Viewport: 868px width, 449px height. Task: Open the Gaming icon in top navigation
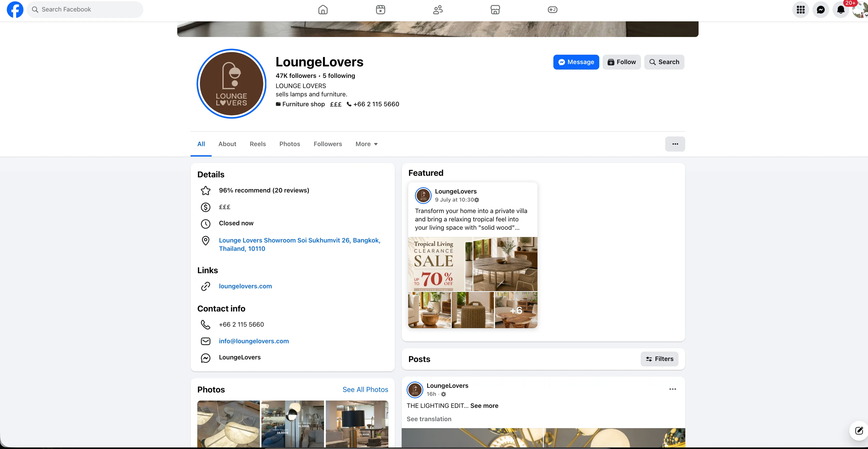coord(553,10)
